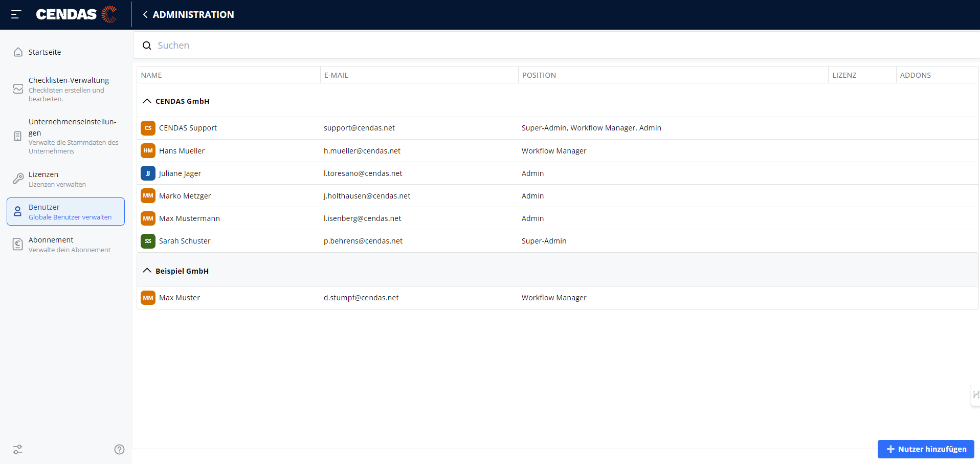Click the JJ avatar of Juliane Jager
Viewport: 980px width, 464px height.
pos(148,173)
